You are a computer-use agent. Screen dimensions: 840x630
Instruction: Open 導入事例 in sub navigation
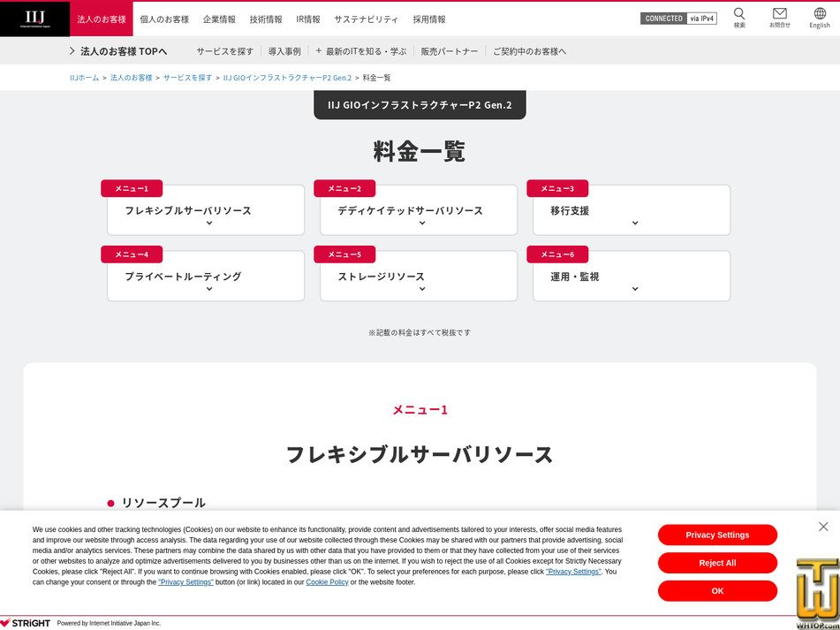(x=284, y=51)
